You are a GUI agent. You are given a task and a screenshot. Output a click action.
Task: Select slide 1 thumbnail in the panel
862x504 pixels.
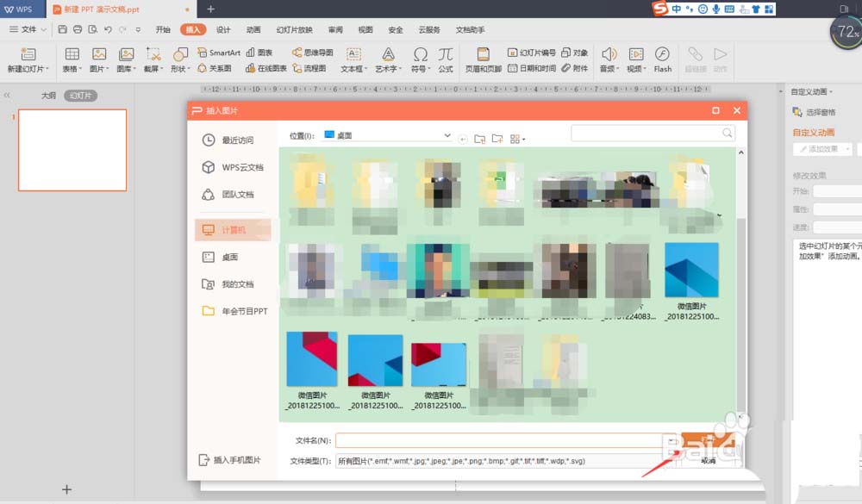click(x=72, y=150)
